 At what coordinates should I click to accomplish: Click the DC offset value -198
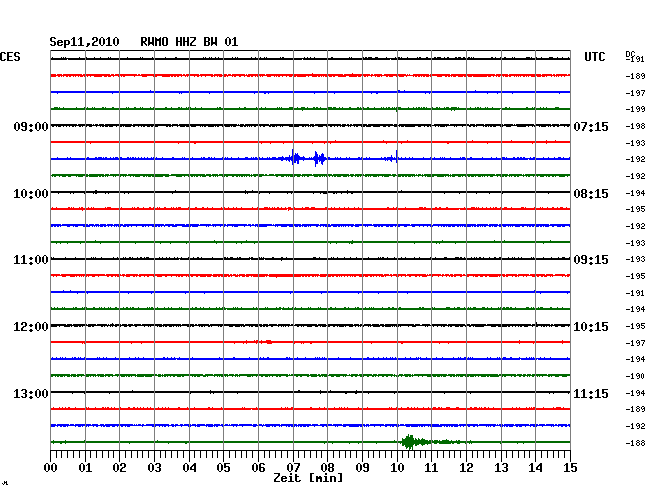[x=635, y=126]
